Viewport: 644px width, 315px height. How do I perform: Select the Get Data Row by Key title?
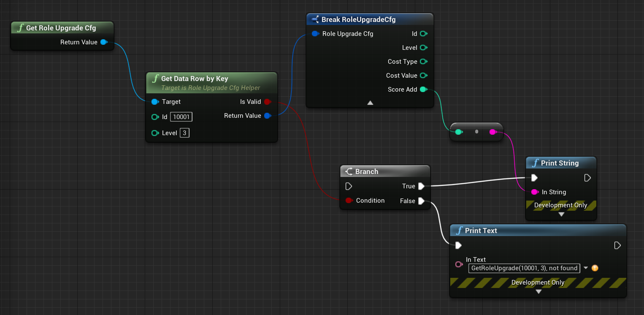tap(195, 79)
